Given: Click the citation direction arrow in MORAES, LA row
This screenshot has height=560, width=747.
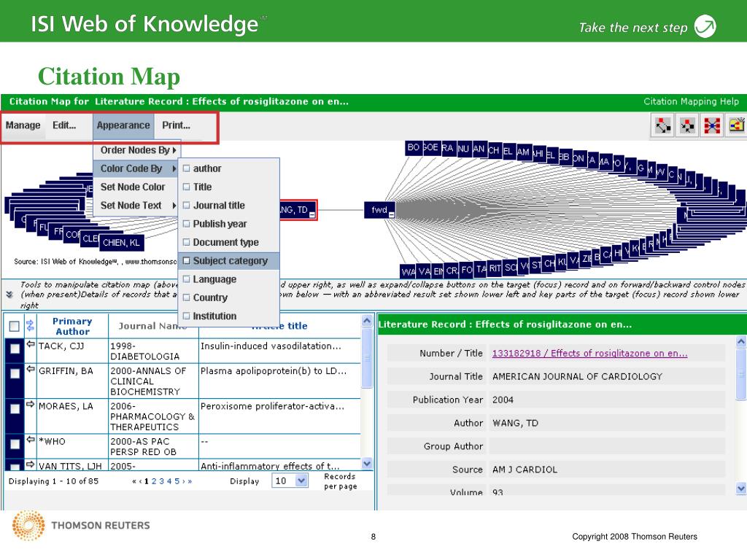Looking at the screenshot, I should click(x=31, y=404).
